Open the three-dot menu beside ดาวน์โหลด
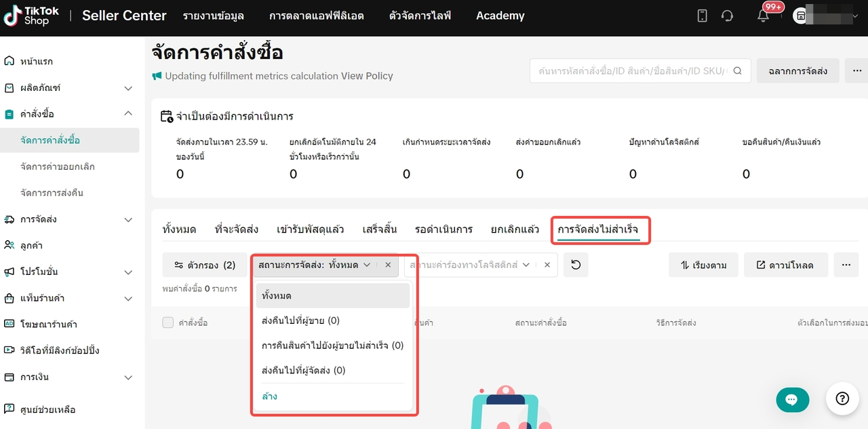This screenshot has width=868, height=429. pyautogui.click(x=845, y=265)
